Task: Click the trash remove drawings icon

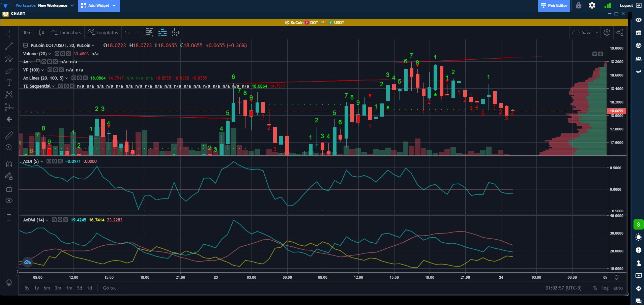Action: click(x=9, y=217)
